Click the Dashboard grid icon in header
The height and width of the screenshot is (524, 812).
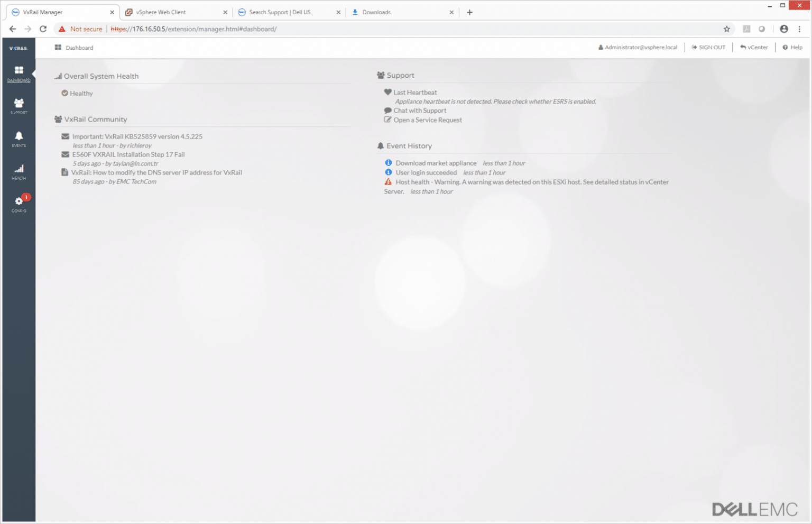click(x=58, y=48)
